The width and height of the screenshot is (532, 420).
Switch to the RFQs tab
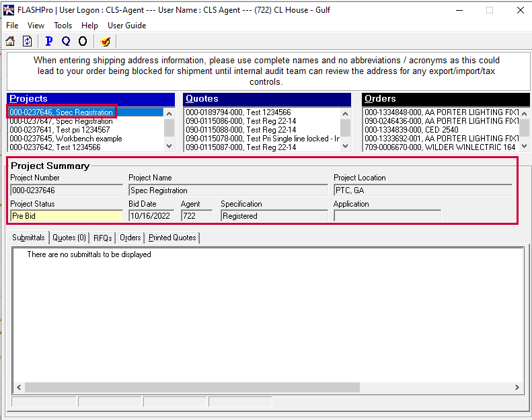[102, 238]
